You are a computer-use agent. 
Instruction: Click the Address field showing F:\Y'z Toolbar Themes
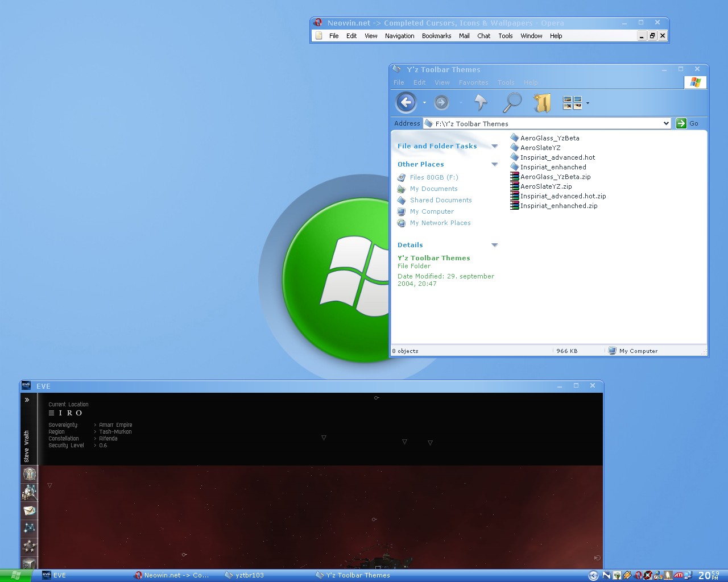(x=547, y=123)
